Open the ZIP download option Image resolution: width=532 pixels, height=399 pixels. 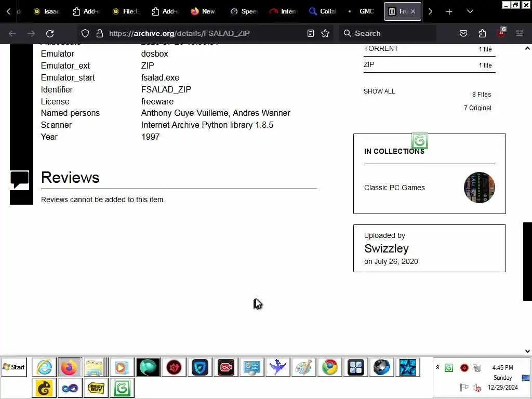[429, 65]
